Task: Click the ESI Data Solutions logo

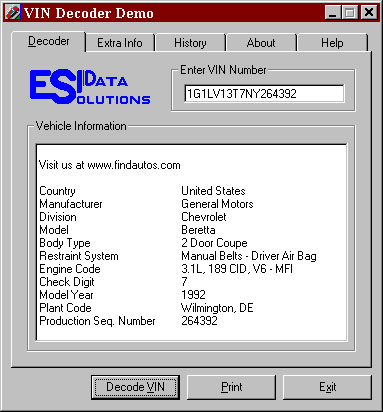Action: pyautogui.click(x=90, y=86)
